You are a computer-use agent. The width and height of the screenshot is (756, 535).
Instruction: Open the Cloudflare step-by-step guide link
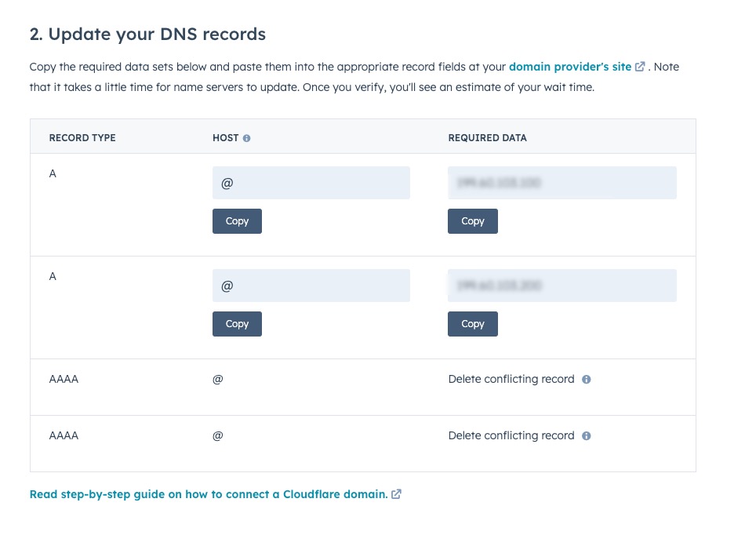tap(208, 494)
